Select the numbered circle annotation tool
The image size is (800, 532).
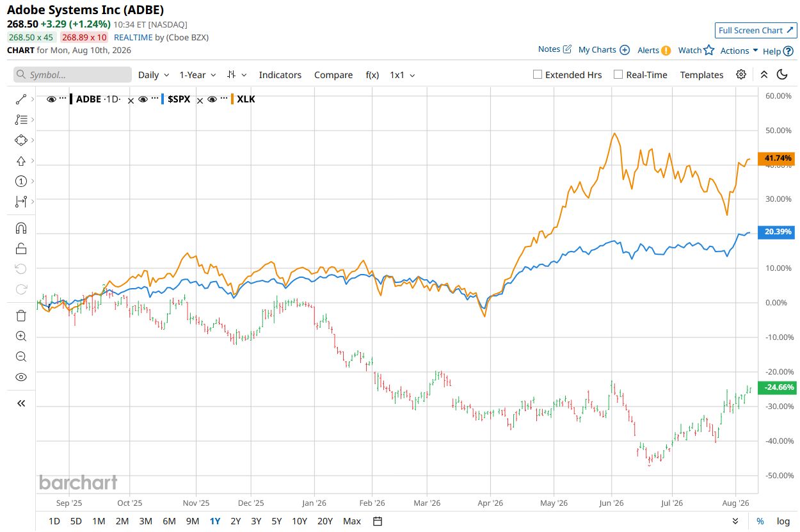click(21, 181)
